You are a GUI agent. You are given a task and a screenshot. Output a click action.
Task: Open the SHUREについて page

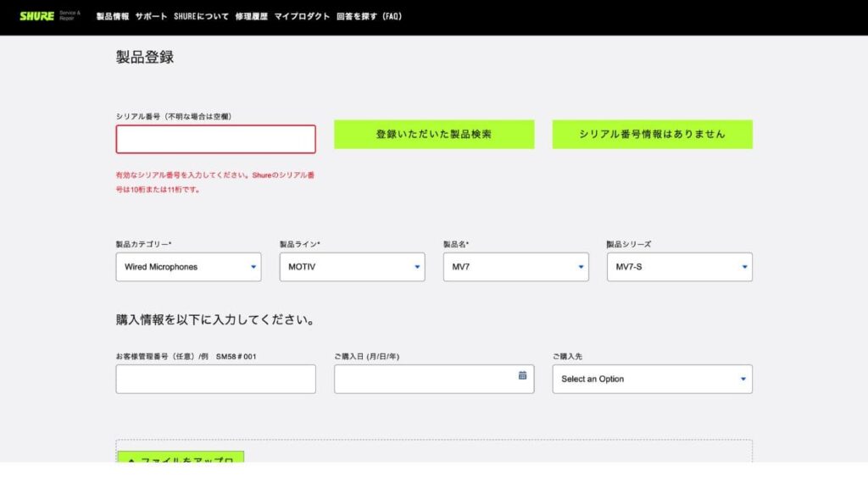click(201, 16)
